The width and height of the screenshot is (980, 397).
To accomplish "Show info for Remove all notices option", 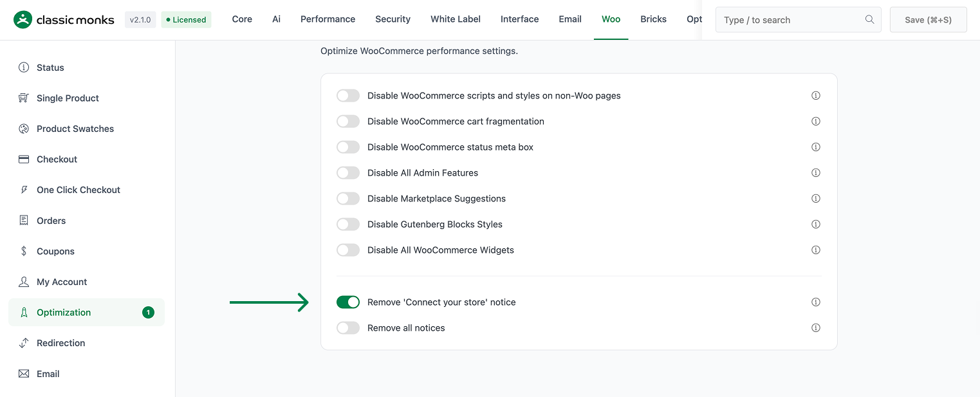I will click(x=816, y=328).
